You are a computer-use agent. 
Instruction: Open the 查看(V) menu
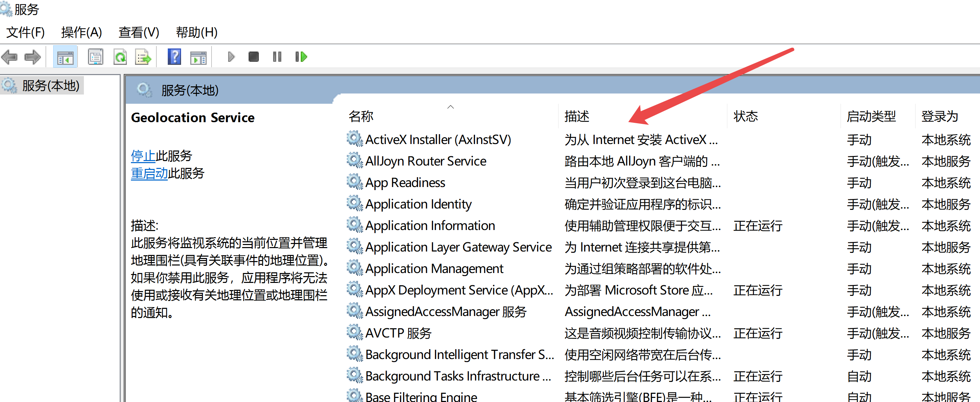pyautogui.click(x=138, y=32)
